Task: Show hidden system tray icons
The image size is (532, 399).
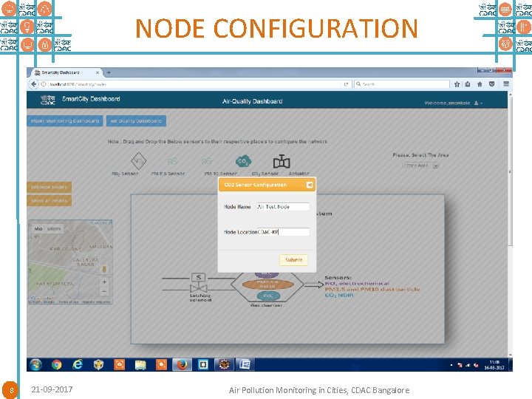Action: (x=451, y=365)
